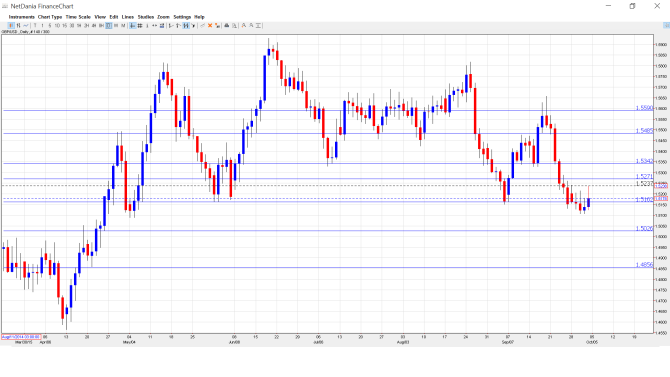
Task: Click the orange square delete-all icon
Action: 217,26
